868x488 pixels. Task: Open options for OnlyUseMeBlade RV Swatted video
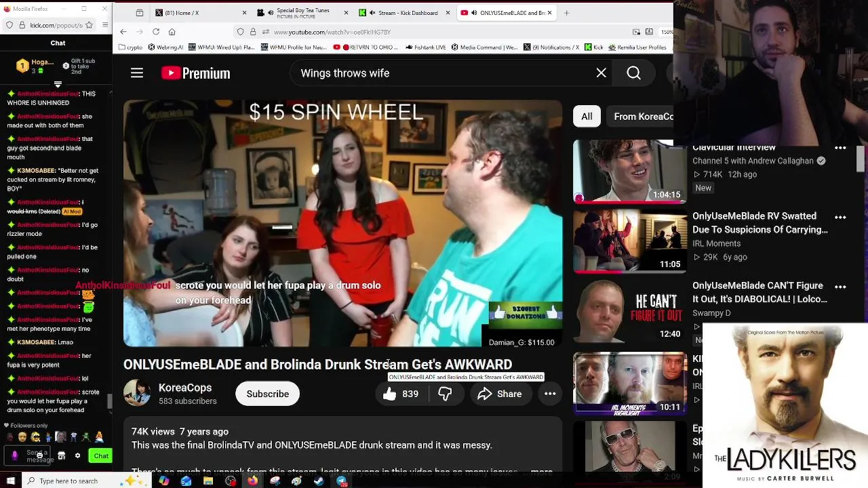pyautogui.click(x=840, y=217)
